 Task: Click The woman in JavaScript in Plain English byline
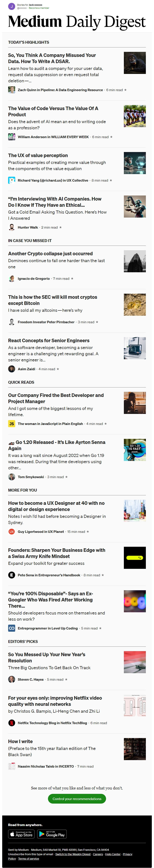point(50,424)
